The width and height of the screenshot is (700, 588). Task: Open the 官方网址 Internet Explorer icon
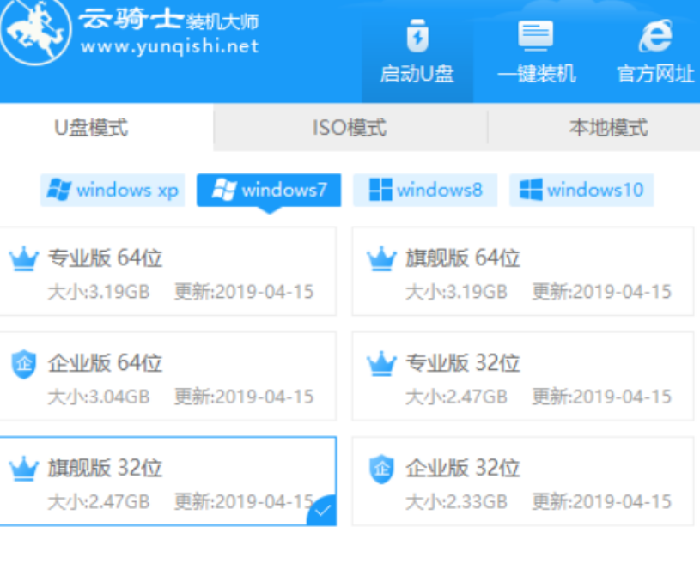coord(654,37)
